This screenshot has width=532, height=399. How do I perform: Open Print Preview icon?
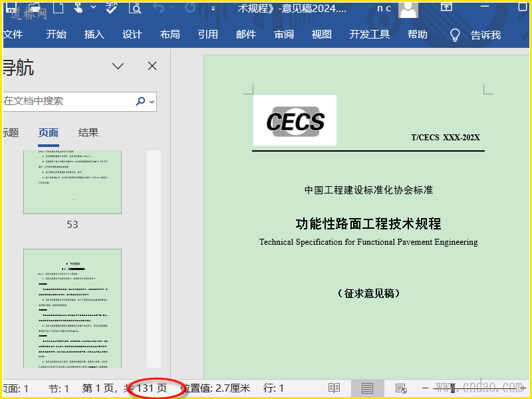135,7
